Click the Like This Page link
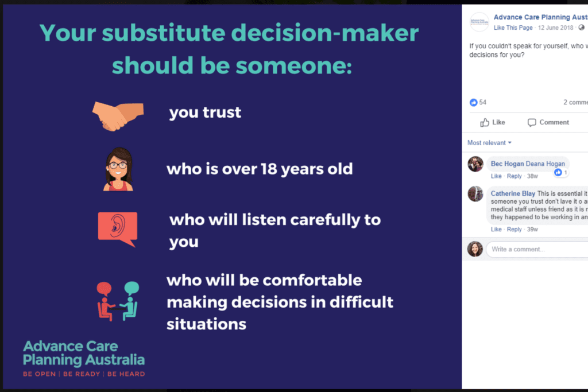The width and height of the screenshot is (588, 392). [x=513, y=28]
